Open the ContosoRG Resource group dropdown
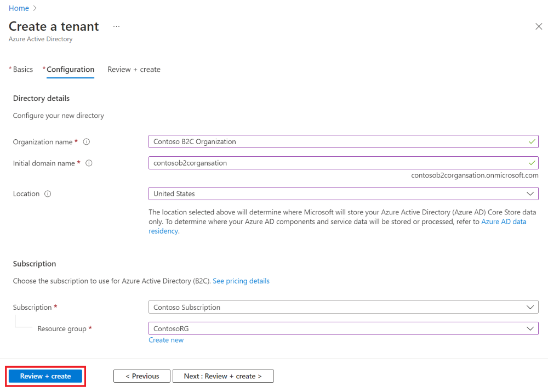The height and width of the screenshot is (392, 548). click(529, 328)
